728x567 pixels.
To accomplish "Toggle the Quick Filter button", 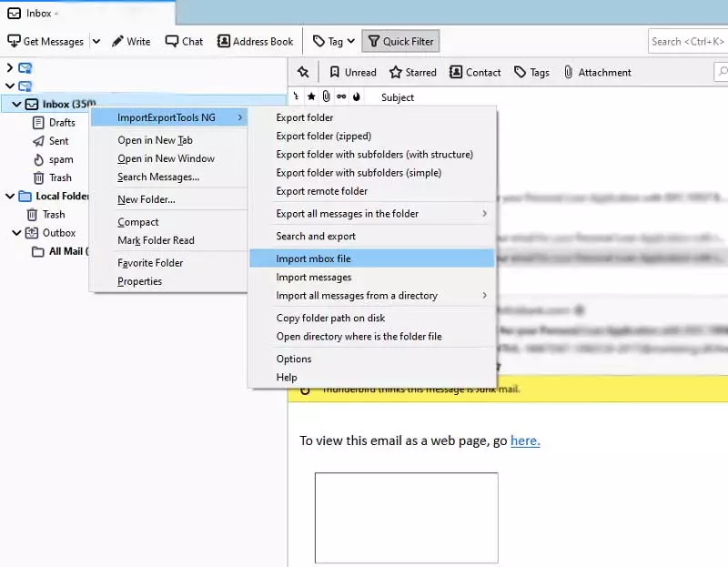I will click(x=400, y=41).
